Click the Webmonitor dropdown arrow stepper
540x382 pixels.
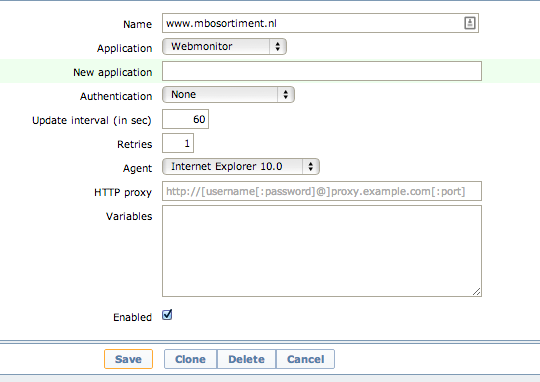click(x=278, y=47)
